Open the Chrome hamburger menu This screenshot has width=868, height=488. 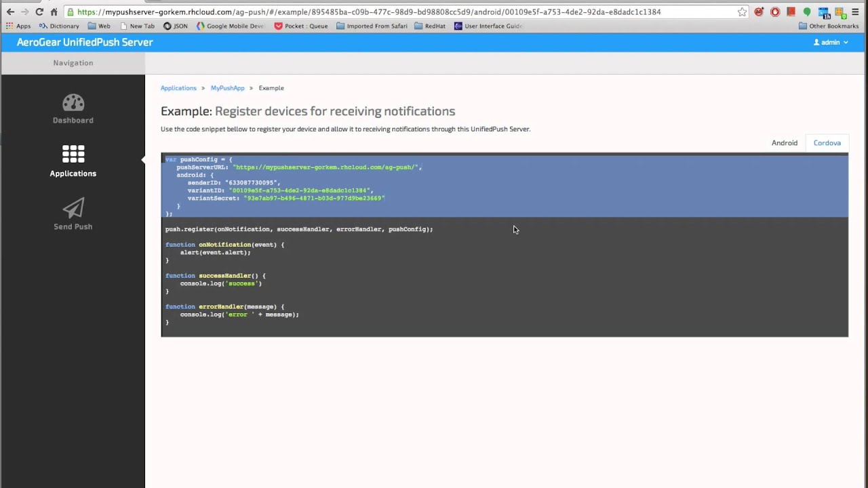tap(856, 12)
